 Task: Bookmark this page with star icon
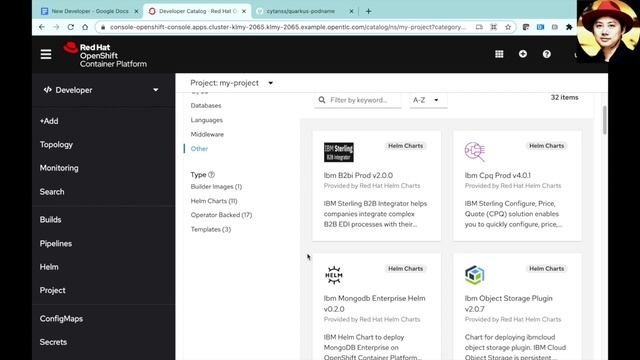coord(508,27)
